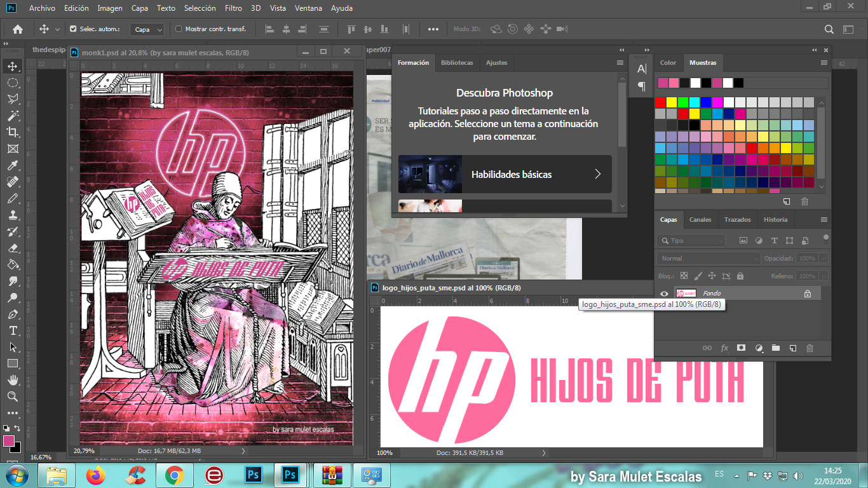
Task: Activate the Horizontal Type tool
Action: 13,330
